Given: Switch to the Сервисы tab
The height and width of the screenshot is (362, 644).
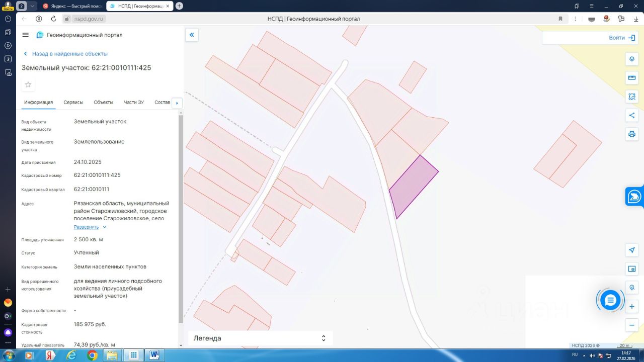Looking at the screenshot, I should 73,102.
